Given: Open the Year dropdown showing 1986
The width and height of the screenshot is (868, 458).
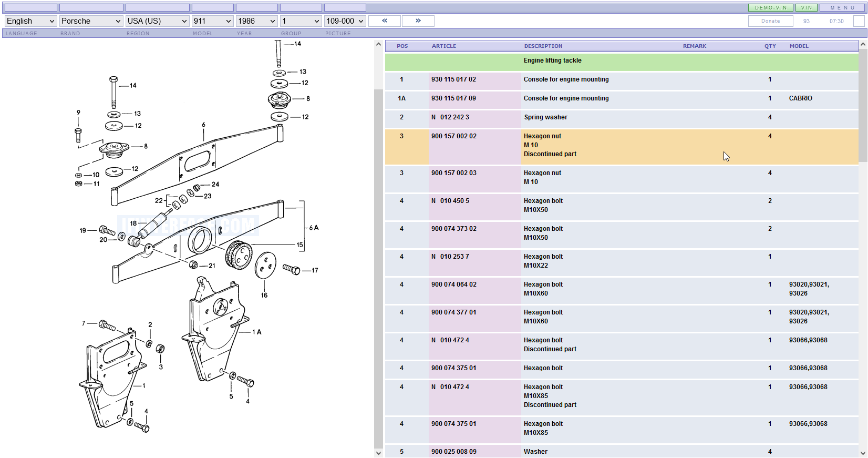Looking at the screenshot, I should (x=256, y=21).
